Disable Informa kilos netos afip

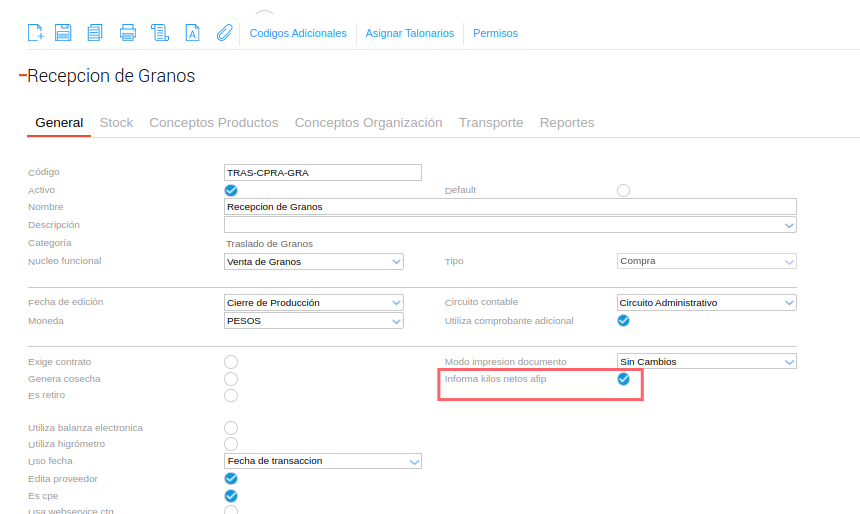pos(623,379)
